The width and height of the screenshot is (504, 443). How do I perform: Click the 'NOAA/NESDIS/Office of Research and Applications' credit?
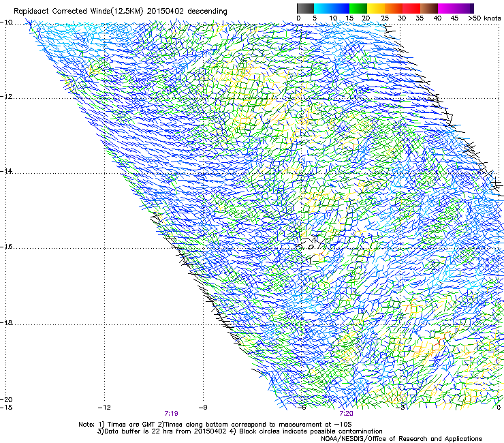pyautogui.click(x=401, y=439)
